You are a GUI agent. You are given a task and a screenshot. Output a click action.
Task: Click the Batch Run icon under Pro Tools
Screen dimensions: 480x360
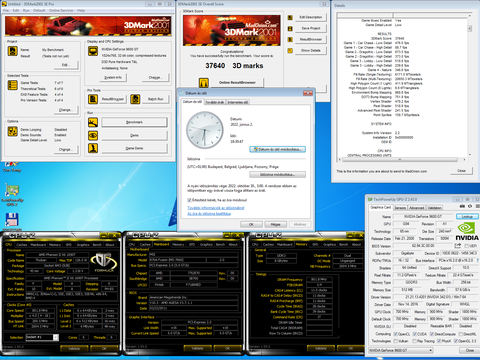pos(135,99)
